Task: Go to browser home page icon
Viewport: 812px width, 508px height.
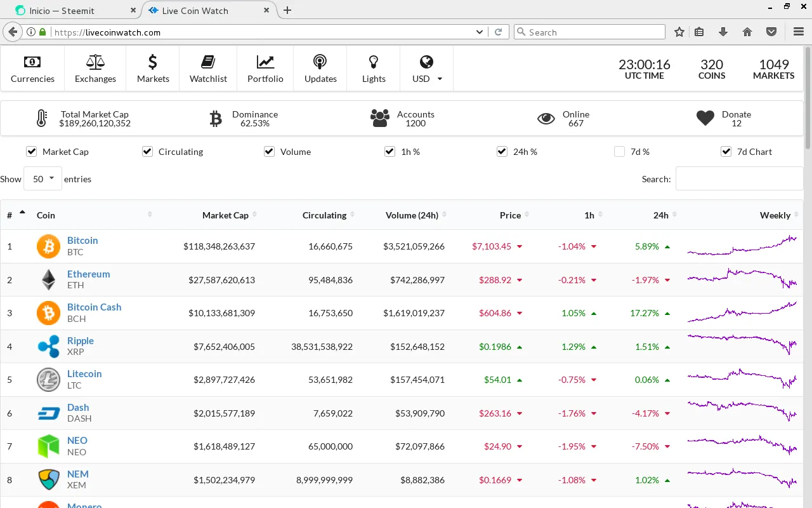Action: click(x=747, y=32)
